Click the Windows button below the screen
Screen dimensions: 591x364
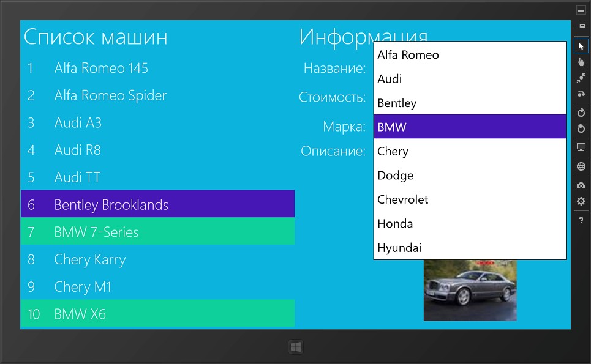295,347
